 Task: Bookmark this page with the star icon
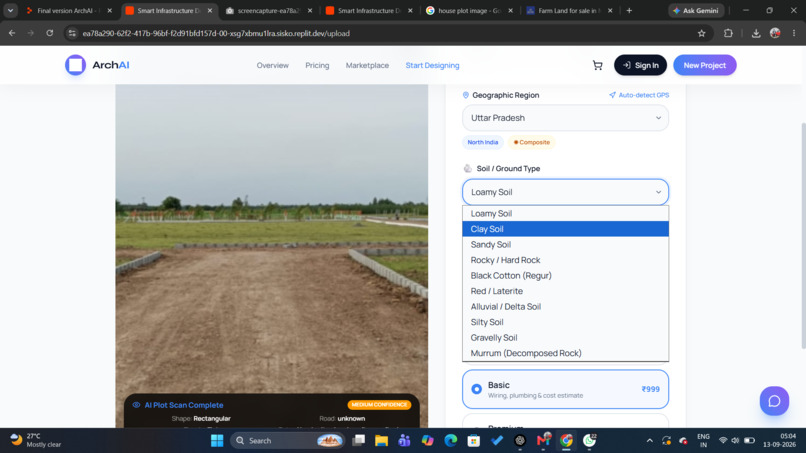[x=702, y=33]
